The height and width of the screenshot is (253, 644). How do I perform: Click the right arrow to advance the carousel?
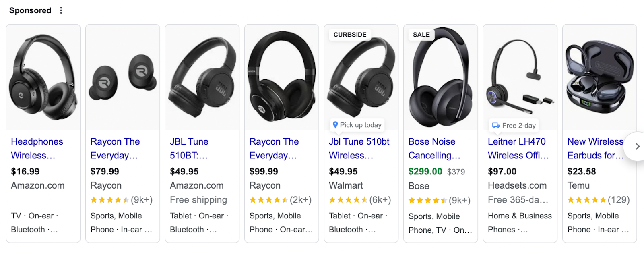(x=637, y=145)
